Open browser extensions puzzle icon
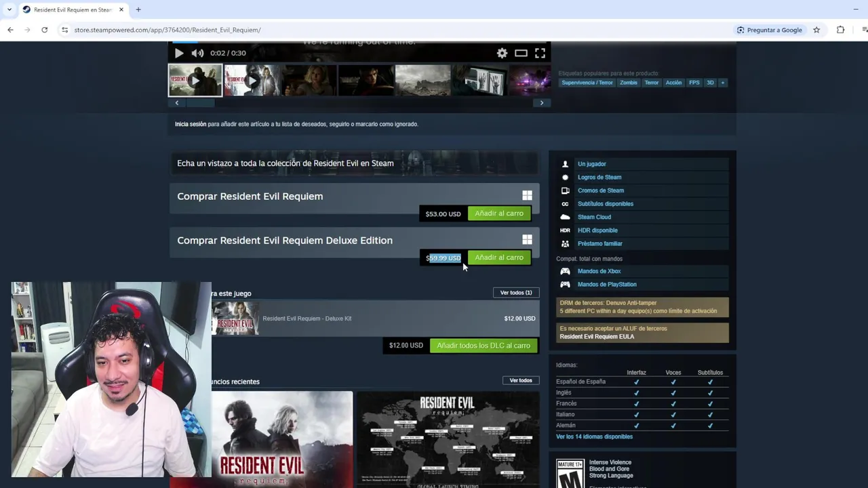Screen dimensions: 868x488 pyautogui.click(x=841, y=30)
